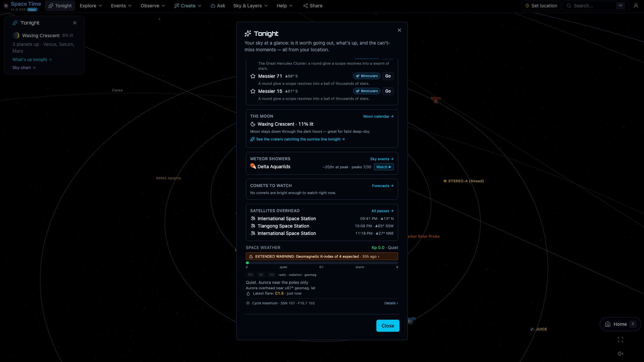
Task: Click satellite icon for the 09:41 PM ISS pass
Action: (253, 219)
